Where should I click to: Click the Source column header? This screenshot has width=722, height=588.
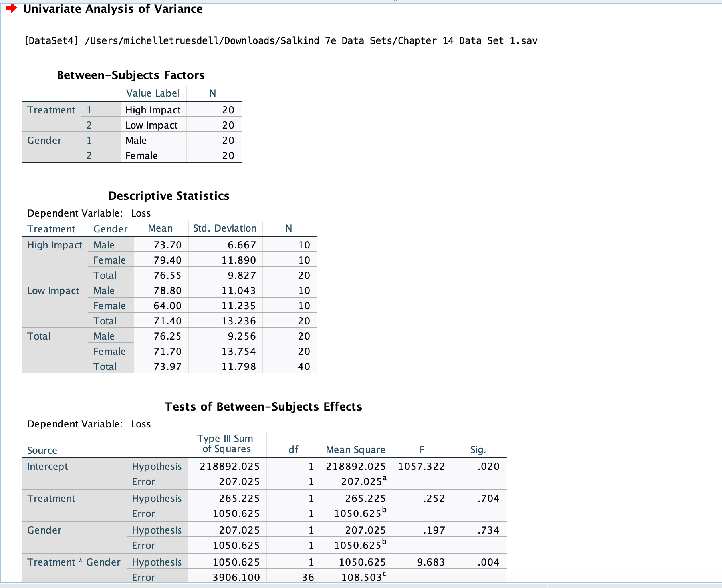coord(42,450)
